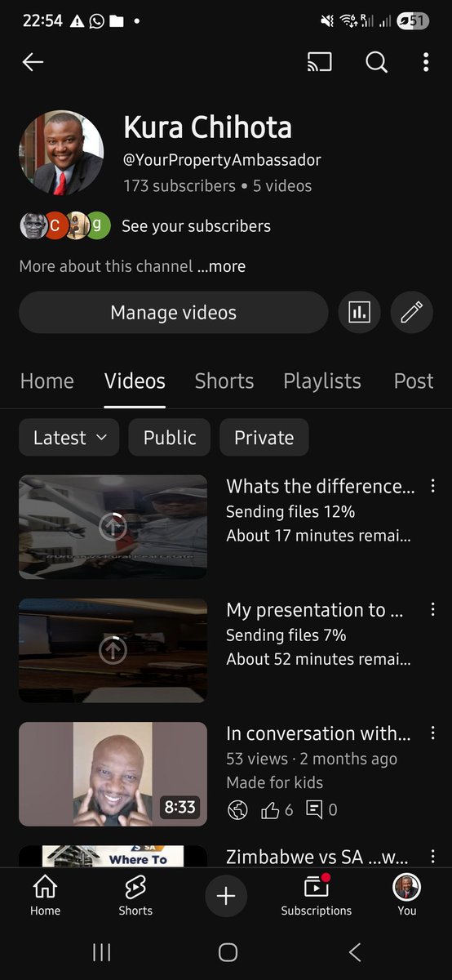Tap the subscriber avatars row
This screenshot has height=980, width=452.
click(65, 225)
